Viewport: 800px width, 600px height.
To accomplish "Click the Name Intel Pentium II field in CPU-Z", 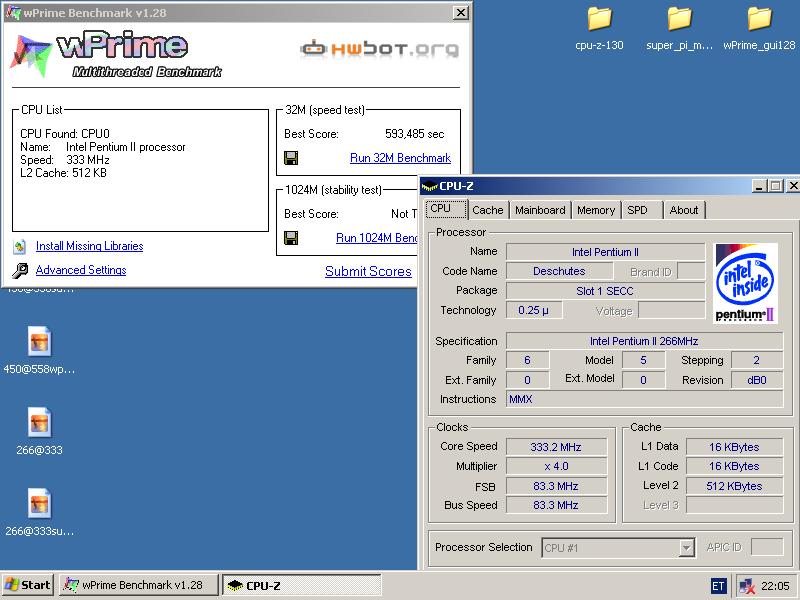I will point(605,252).
